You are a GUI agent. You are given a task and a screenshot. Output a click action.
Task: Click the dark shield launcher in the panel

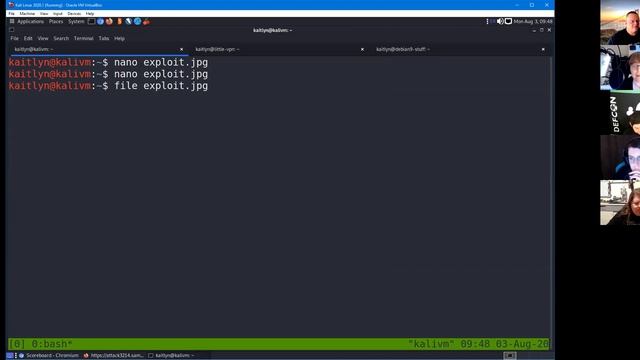(x=129, y=21)
